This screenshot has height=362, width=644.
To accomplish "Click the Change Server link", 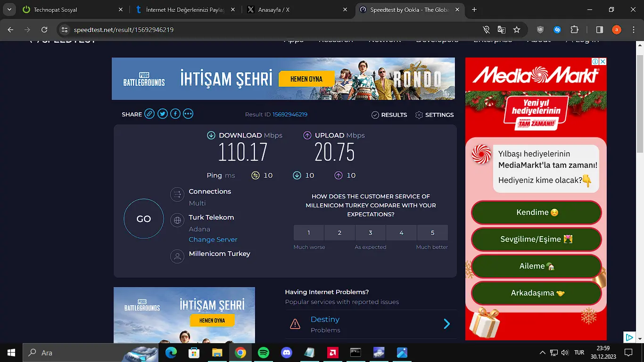I will [x=213, y=239].
